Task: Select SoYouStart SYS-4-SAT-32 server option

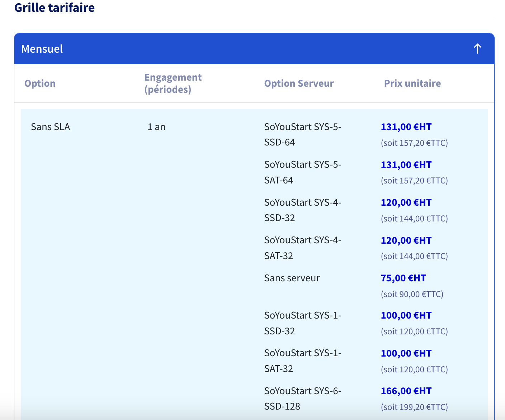Action: point(303,248)
